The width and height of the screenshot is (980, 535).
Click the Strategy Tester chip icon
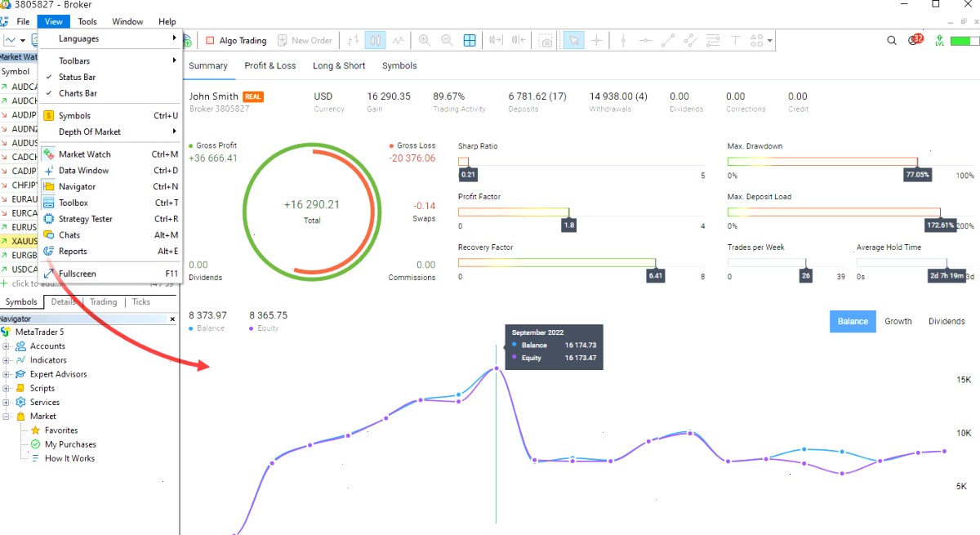(x=49, y=219)
